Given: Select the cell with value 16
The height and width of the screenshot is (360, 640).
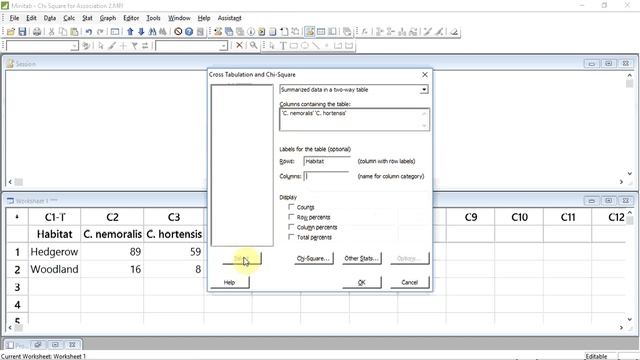Looking at the screenshot, I should pyautogui.click(x=112, y=269).
